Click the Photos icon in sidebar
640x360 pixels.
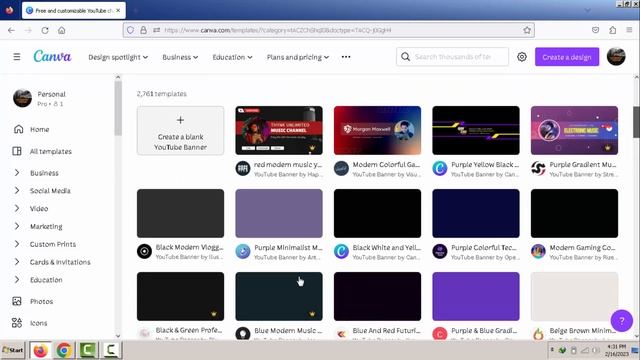17,301
